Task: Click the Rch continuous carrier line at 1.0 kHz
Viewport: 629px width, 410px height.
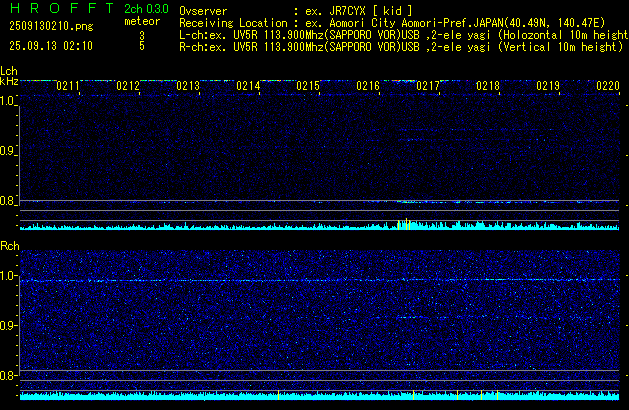Action: 319,280
